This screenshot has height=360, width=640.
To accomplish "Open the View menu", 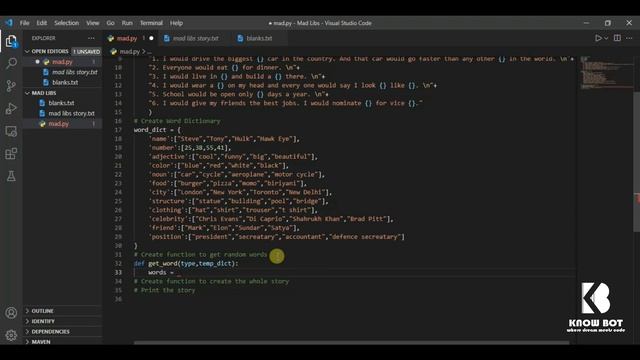I will 93,23.
